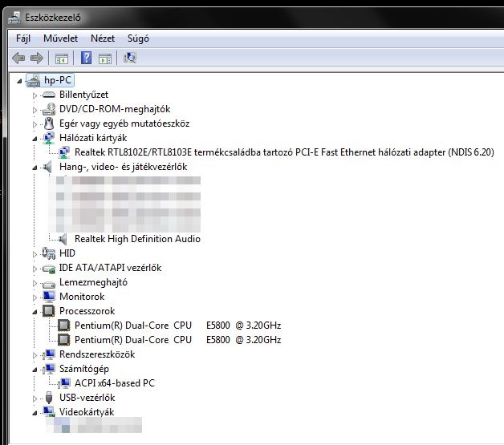Click the Rendszereszközök system icon
This screenshot has width=504, height=445.
click(x=49, y=354)
